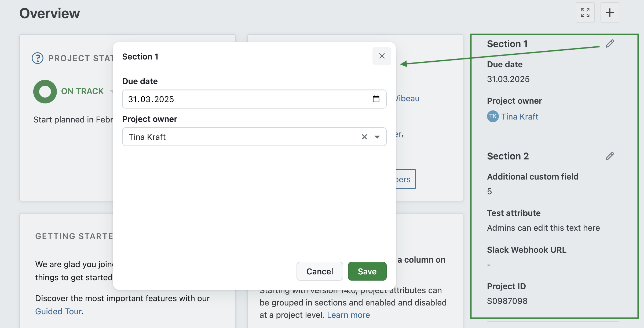Close the Section 1 dialog
644x328 pixels.
tap(382, 56)
